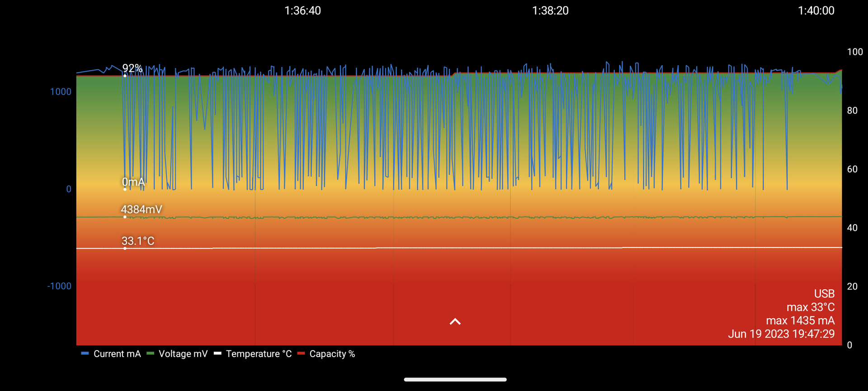Toggle the Temperature °C series label
Viewport: 868px width, 391px height.
259,354
